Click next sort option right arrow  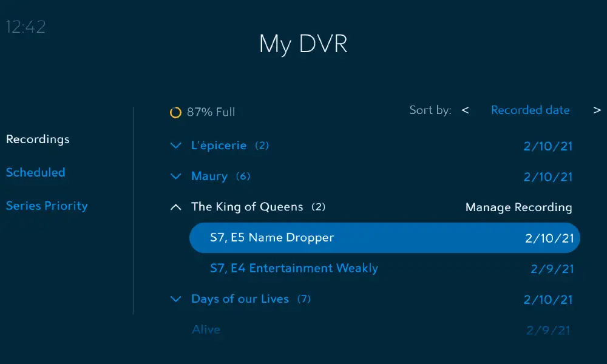pos(597,110)
